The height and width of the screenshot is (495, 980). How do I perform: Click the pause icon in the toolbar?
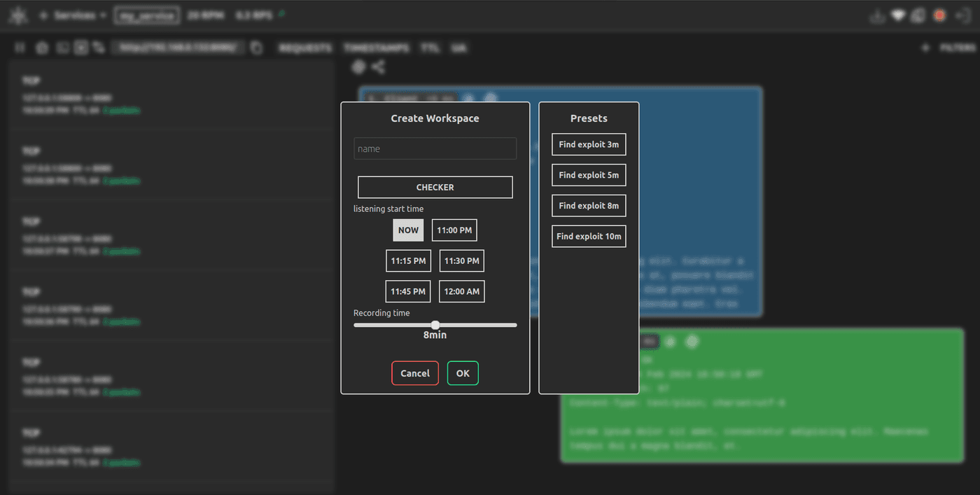click(x=20, y=48)
